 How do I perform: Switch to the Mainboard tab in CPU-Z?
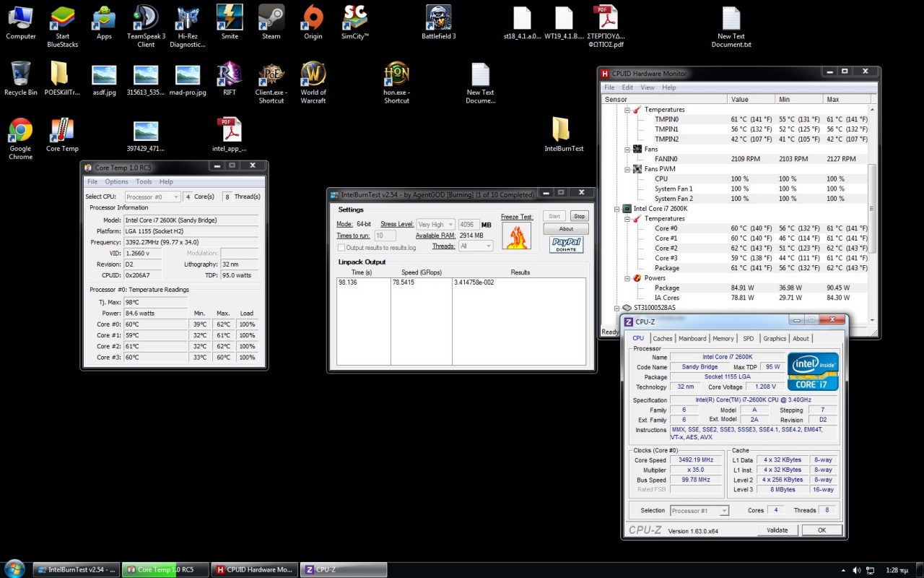692,339
